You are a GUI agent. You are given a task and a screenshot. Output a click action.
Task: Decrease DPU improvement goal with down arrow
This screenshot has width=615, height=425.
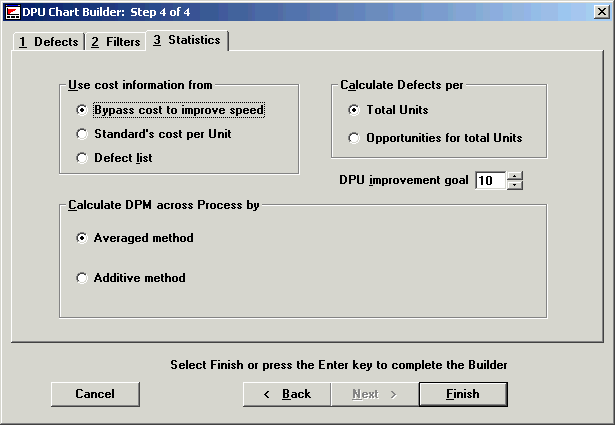tap(515, 185)
